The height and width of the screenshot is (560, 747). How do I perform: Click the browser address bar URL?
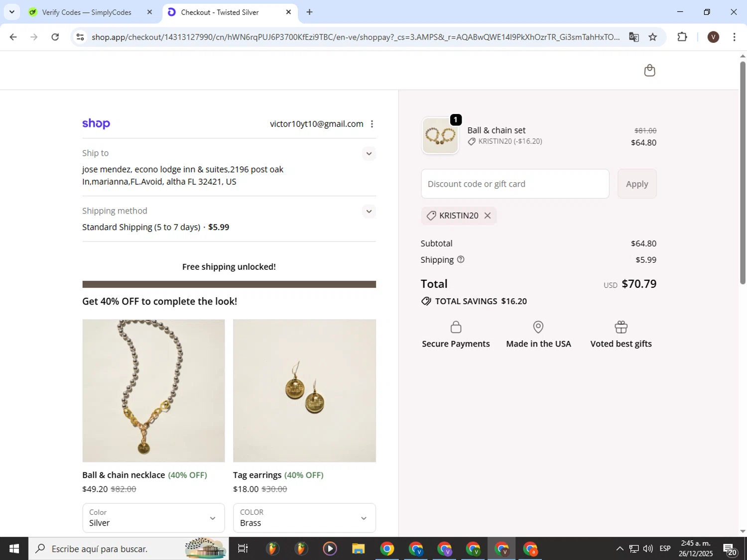[x=356, y=37]
